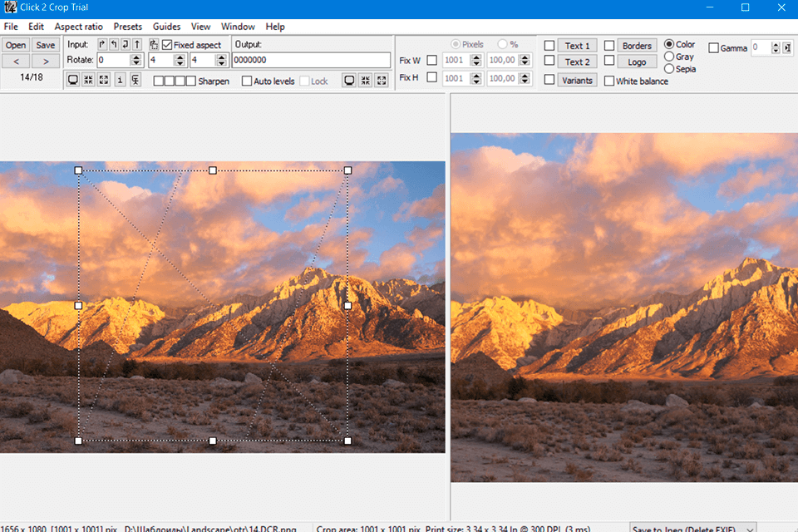
Task: Open the Help menu
Action: coord(275,27)
